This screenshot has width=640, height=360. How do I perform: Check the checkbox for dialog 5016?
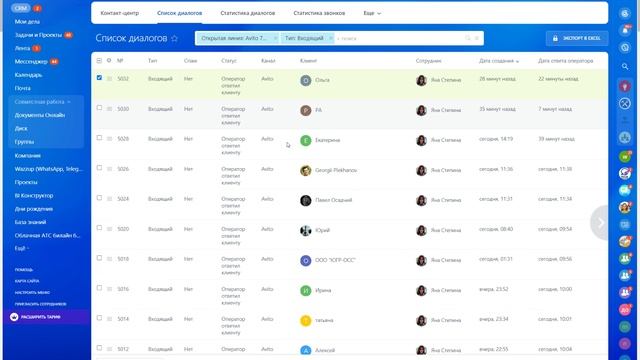[x=99, y=288]
